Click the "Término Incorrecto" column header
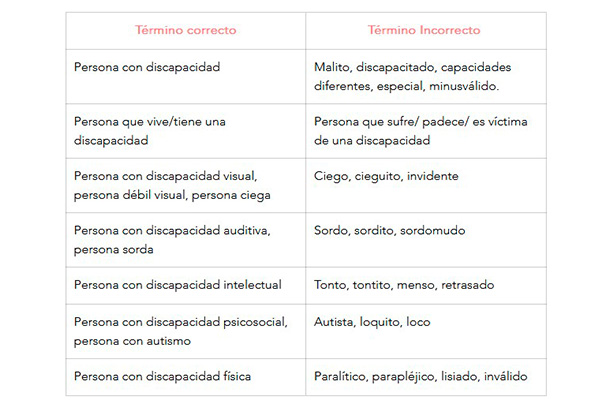The width and height of the screenshot is (610, 407). [x=425, y=30]
